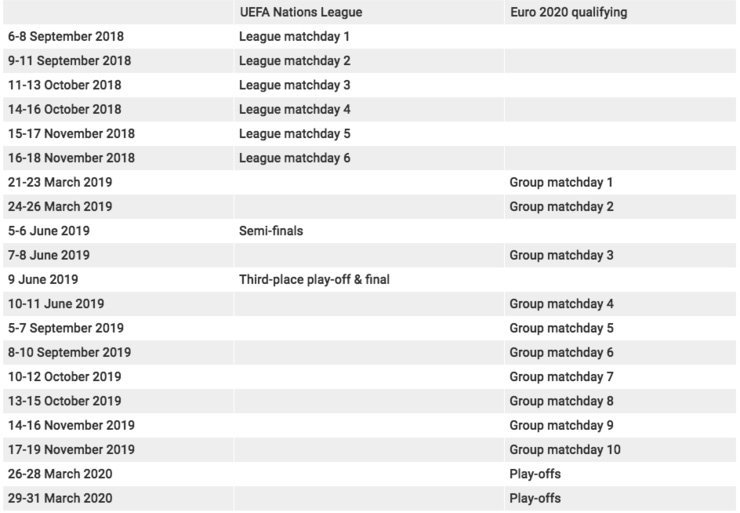Click the UEFA Nations League column header
740x513 pixels.
point(301,12)
